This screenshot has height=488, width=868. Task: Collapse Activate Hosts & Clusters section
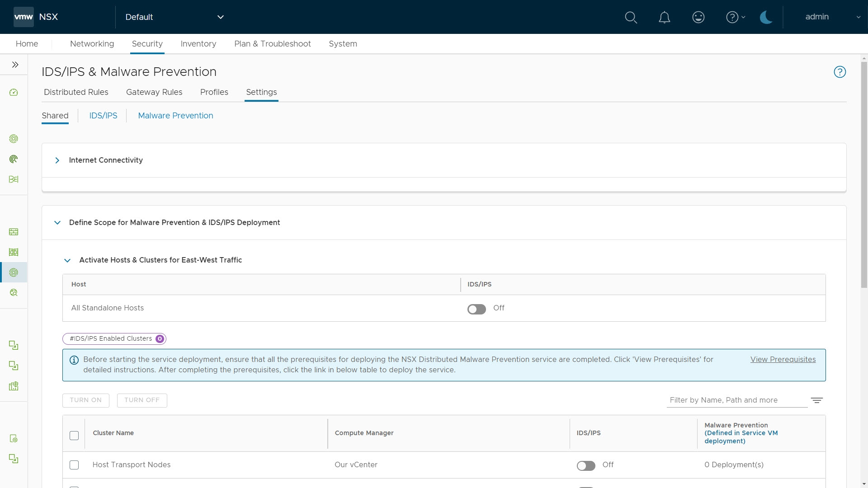click(x=67, y=260)
